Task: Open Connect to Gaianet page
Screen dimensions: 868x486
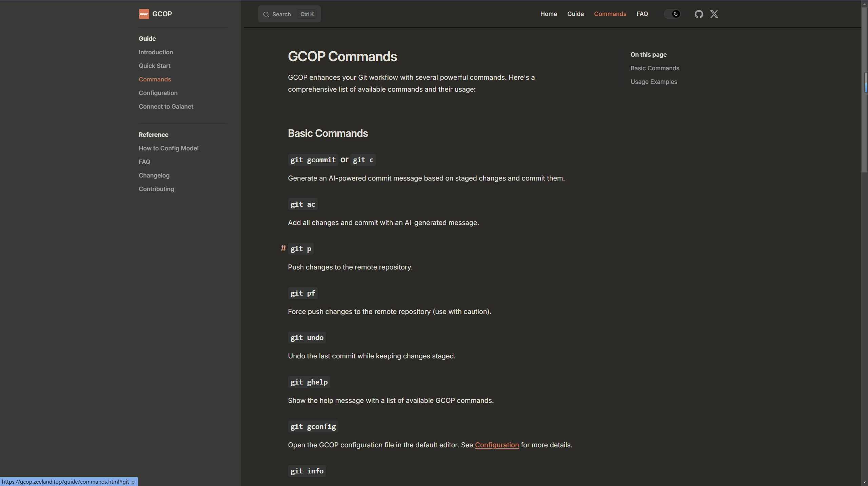Action: tap(166, 106)
